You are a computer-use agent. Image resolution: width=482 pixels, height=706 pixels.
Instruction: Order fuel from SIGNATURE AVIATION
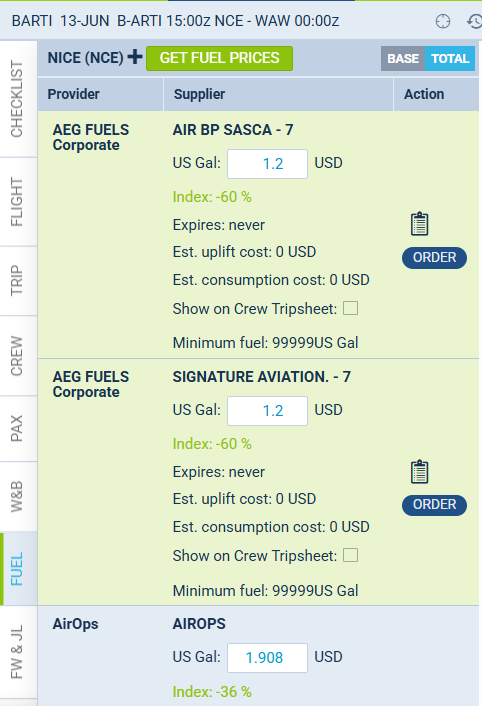(x=434, y=505)
